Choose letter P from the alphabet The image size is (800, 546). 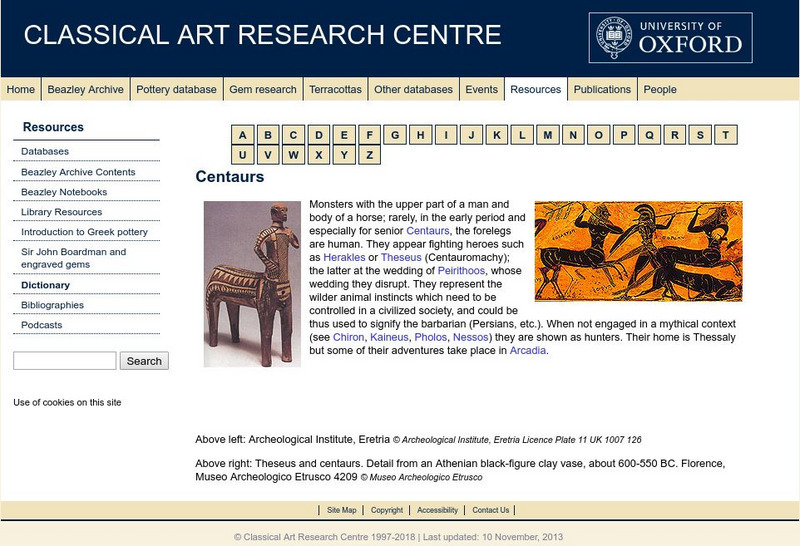point(624,135)
